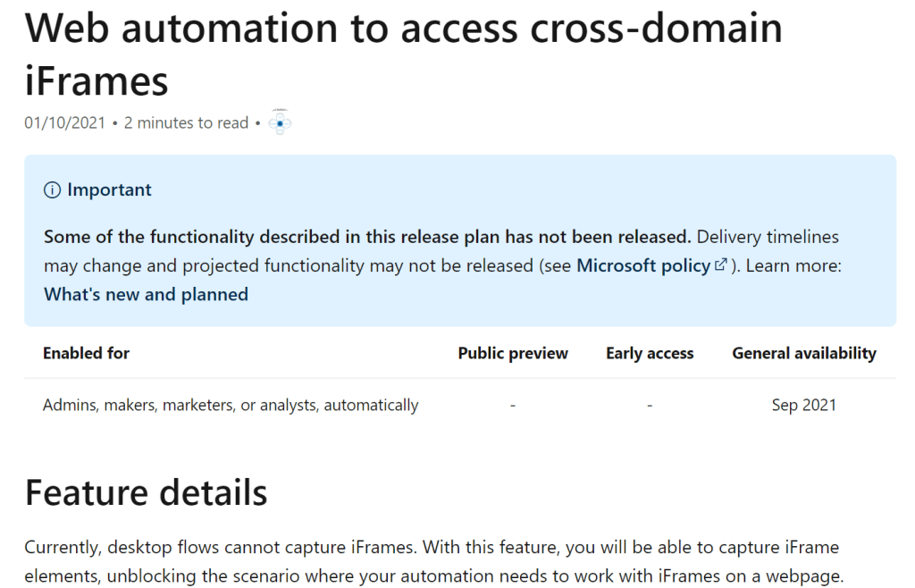915x588 pixels.
Task: Select the General availability column header
Action: pyautogui.click(x=804, y=353)
